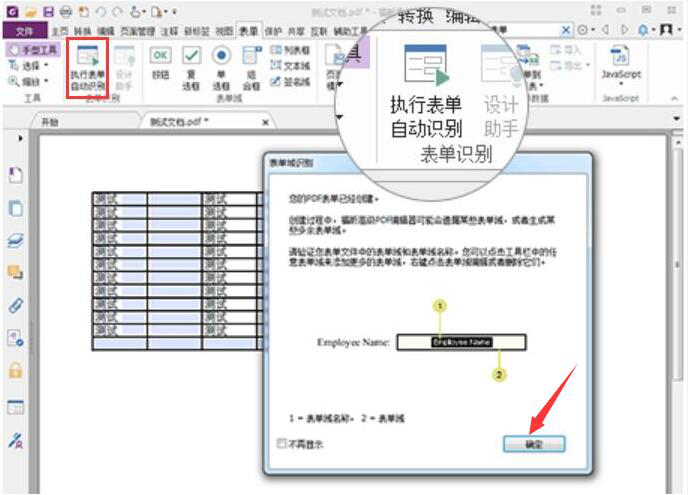Open the layers panel in left sidebar
688x495 pixels.
[x=16, y=240]
